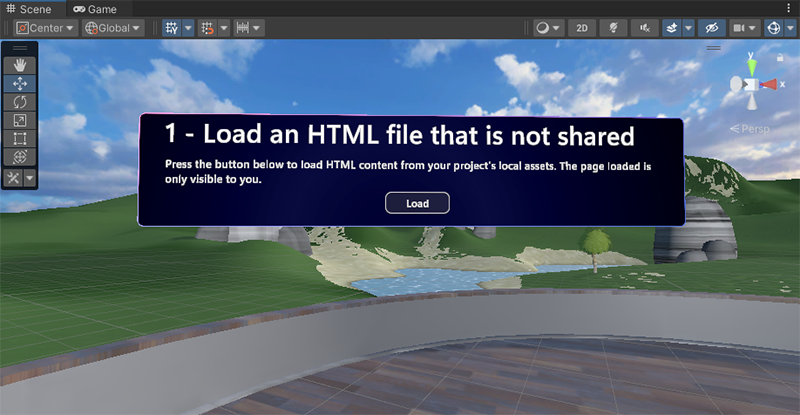This screenshot has width=800, height=415.
Task: Select the Hand (view) tool
Action: [20, 65]
